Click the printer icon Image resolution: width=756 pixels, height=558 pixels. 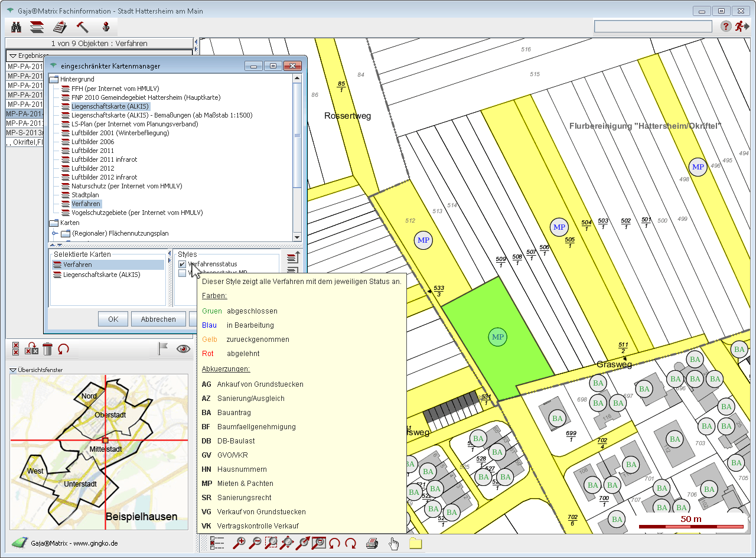tap(372, 543)
